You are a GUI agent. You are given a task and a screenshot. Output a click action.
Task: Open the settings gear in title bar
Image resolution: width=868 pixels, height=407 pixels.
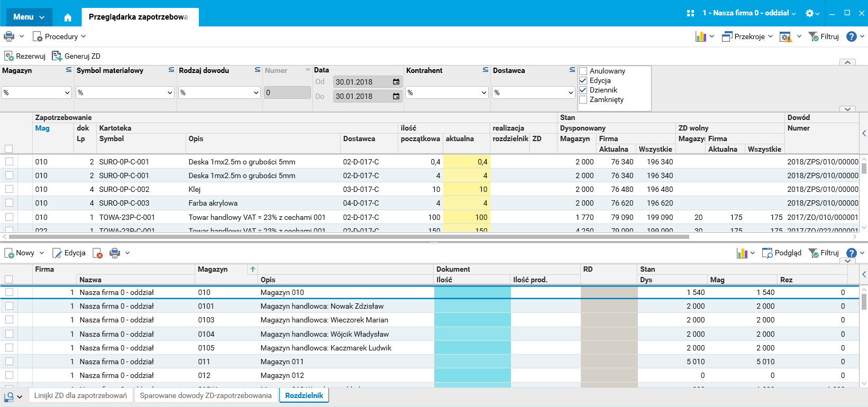tap(809, 13)
